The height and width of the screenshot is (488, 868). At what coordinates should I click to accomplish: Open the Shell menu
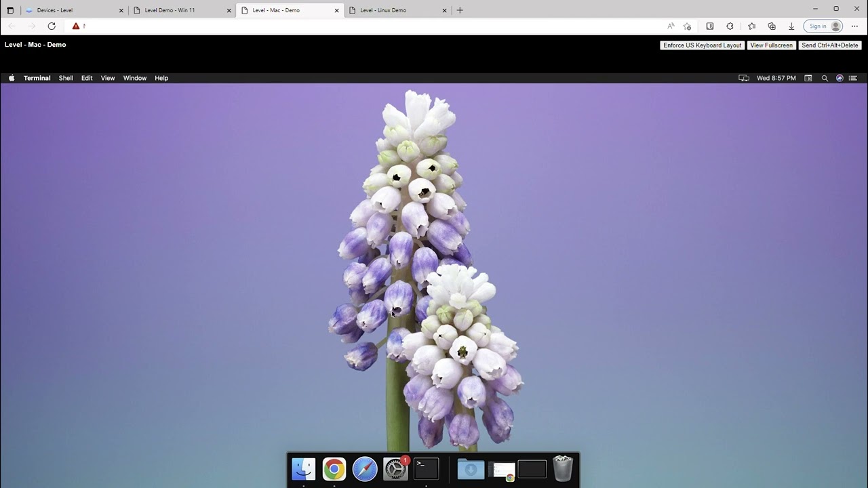click(66, 78)
